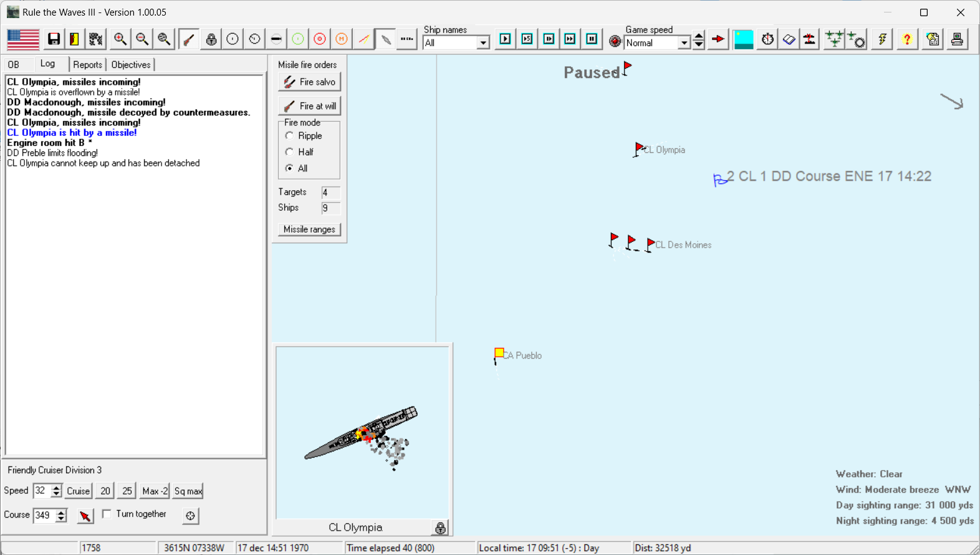The image size is (980, 555).
Task: Expand the Game speed dropdown
Action: 684,43
